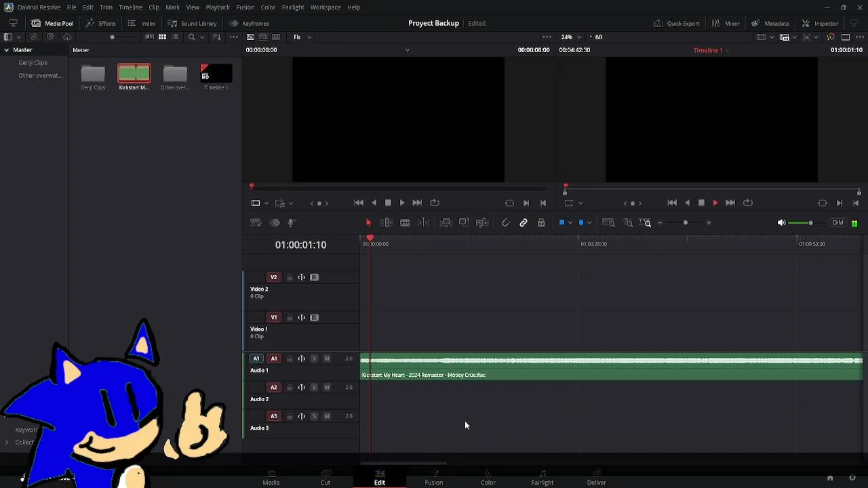Toggle Linked Selection chain icon
The width and height of the screenshot is (868, 488).
pyautogui.click(x=524, y=223)
